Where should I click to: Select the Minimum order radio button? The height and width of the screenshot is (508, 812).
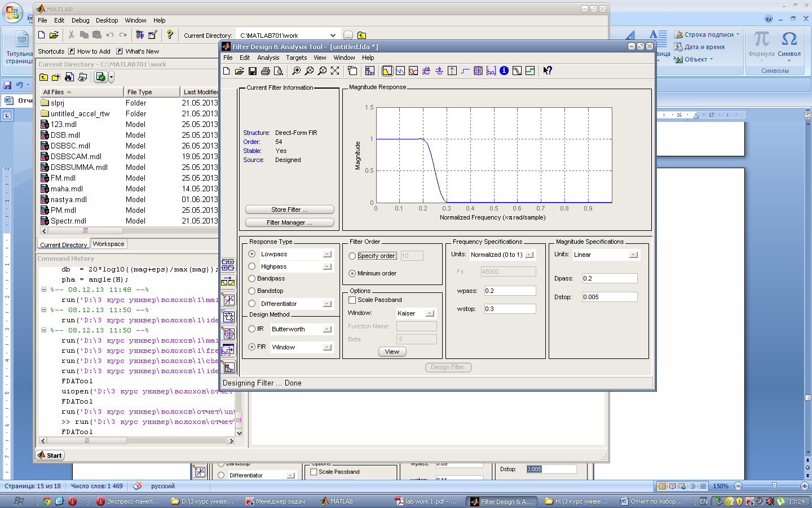coord(352,273)
